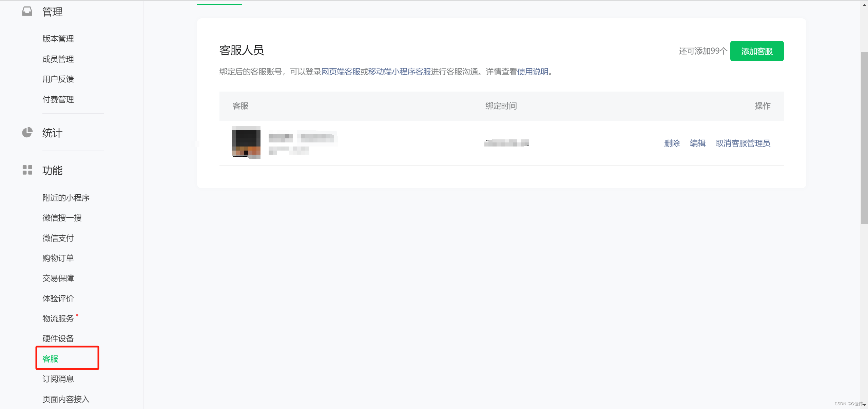Image resolution: width=868 pixels, height=409 pixels.
Task: Go to 微信支付 in sidebar
Action: [x=58, y=238]
